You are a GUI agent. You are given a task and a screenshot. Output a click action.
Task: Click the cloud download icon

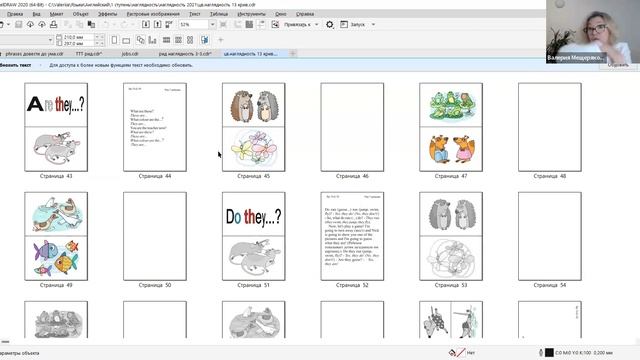pyautogui.click(x=30, y=24)
